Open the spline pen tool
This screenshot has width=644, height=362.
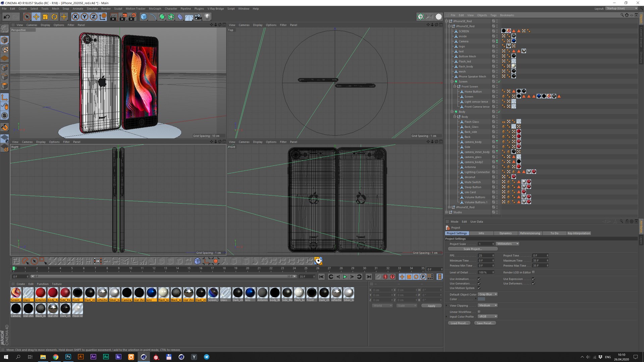click(153, 16)
